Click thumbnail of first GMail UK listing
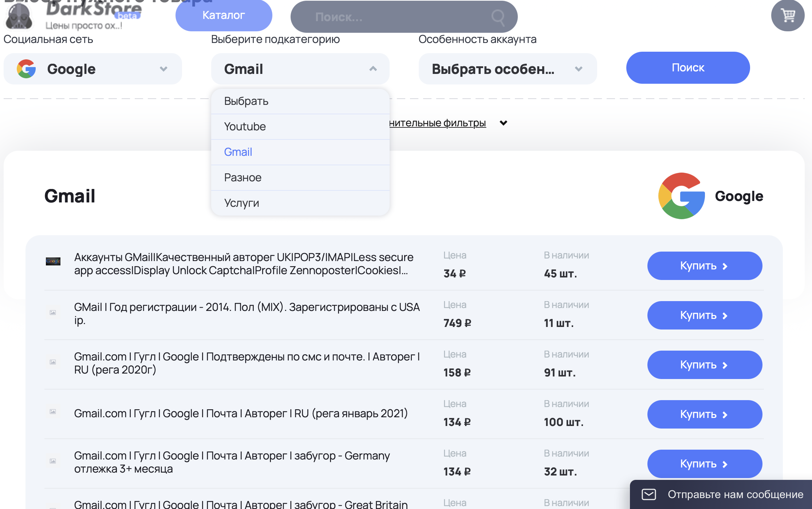812x509 pixels. tap(53, 261)
